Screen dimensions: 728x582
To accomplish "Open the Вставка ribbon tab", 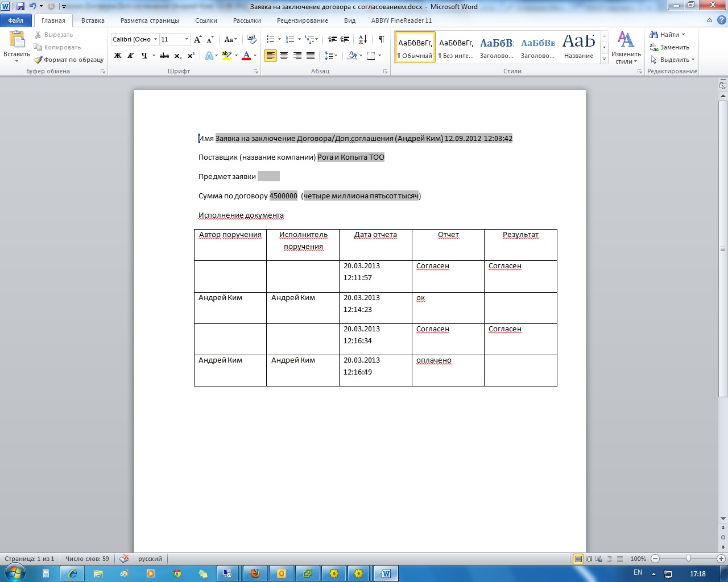I will (x=93, y=20).
